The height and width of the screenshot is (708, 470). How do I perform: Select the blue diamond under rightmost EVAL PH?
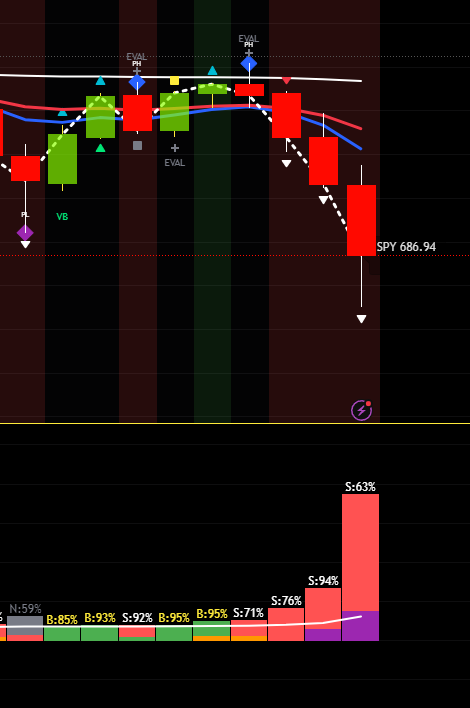click(x=249, y=64)
